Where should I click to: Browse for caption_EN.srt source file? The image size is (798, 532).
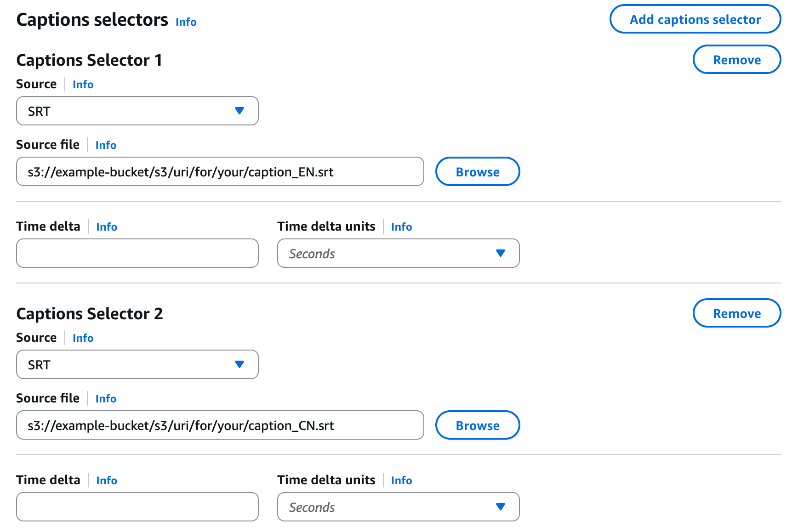coord(477,172)
